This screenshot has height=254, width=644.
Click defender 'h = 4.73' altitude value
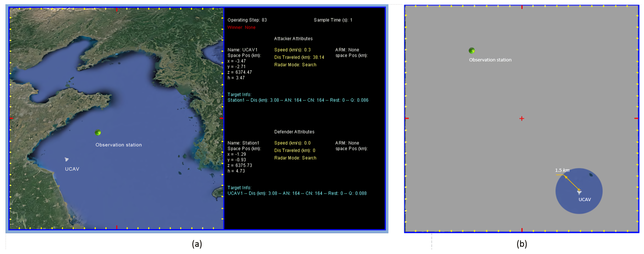pyautogui.click(x=236, y=171)
